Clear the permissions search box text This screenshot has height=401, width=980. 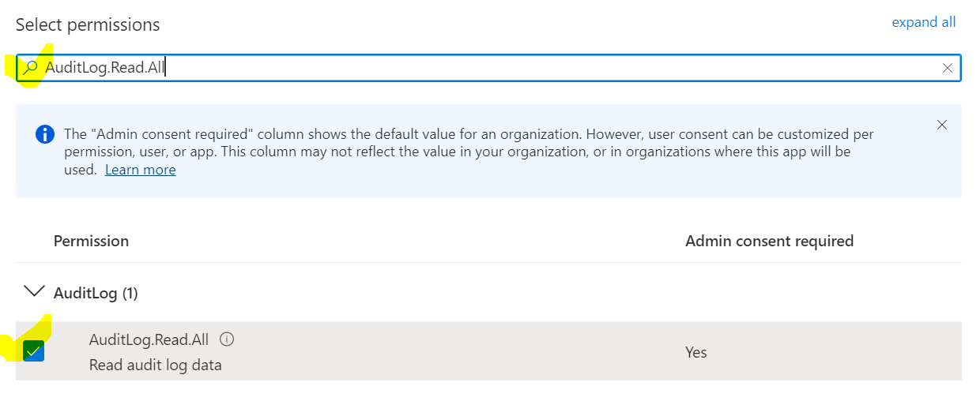947,68
